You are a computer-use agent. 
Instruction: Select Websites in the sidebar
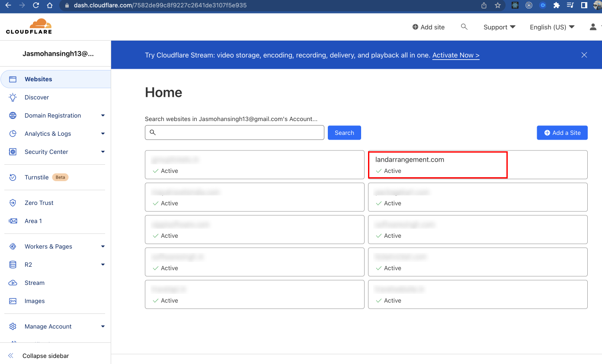[x=38, y=79]
